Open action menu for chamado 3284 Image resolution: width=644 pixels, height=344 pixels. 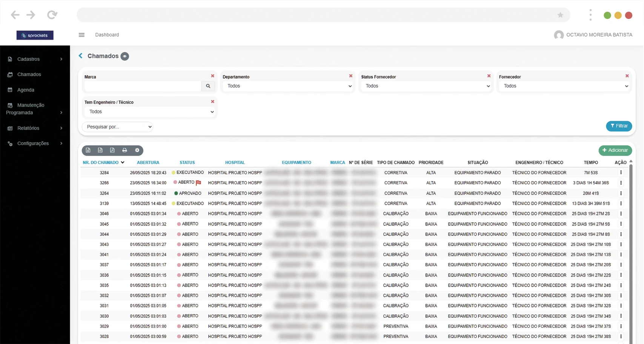pyautogui.click(x=621, y=173)
